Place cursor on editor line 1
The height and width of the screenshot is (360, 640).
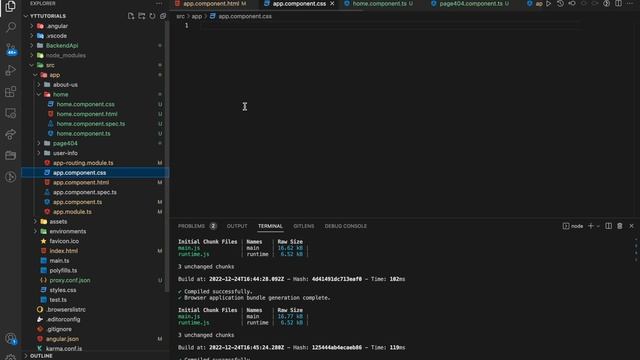click(390, 26)
